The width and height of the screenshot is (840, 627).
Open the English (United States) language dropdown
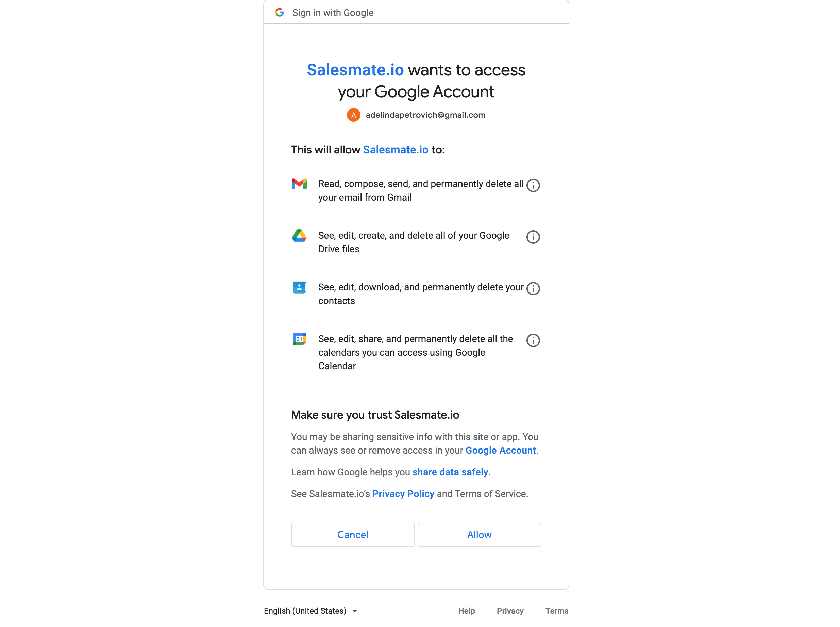(x=310, y=611)
